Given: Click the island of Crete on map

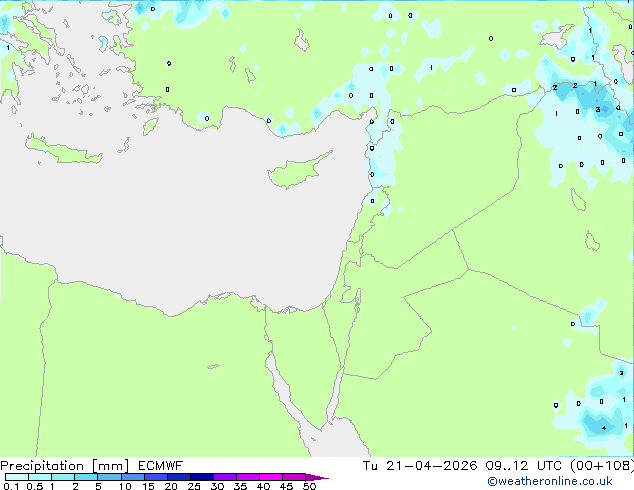Looking at the screenshot, I should point(63,150).
